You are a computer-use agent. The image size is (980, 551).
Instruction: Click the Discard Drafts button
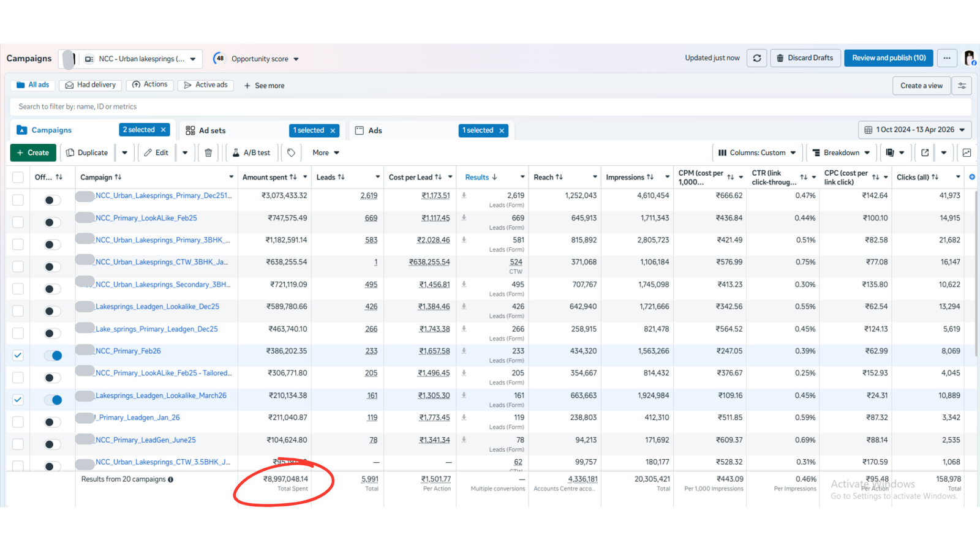point(805,58)
